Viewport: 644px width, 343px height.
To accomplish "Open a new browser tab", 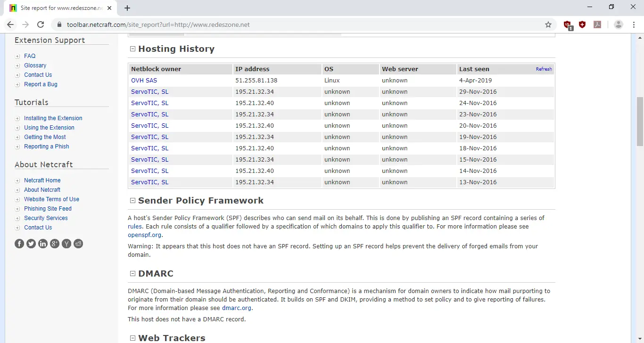I will (x=127, y=8).
